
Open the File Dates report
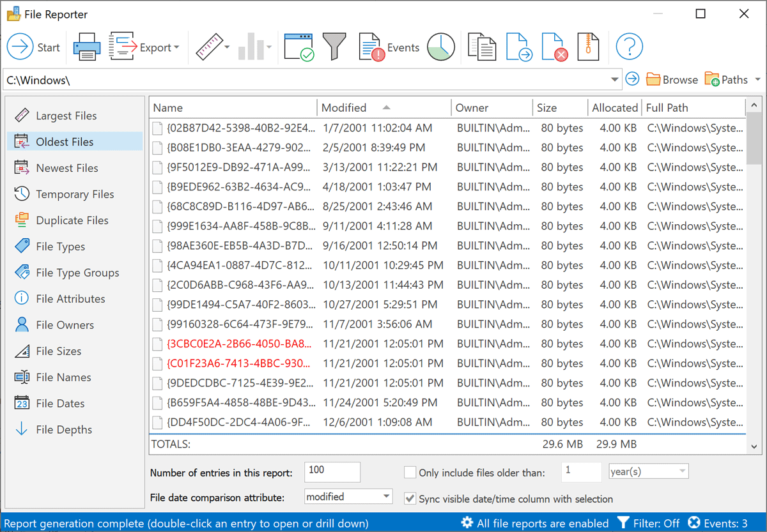pyautogui.click(x=75, y=404)
